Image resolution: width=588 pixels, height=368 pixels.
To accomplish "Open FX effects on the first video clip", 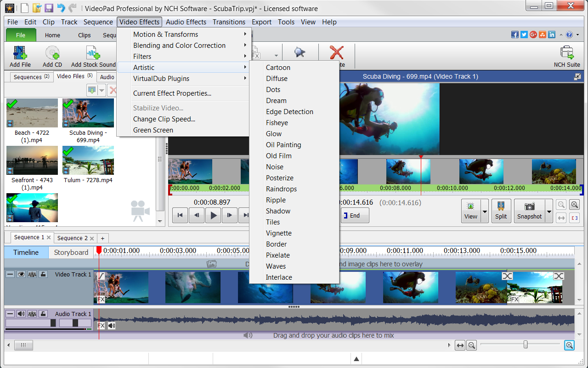I will (101, 299).
